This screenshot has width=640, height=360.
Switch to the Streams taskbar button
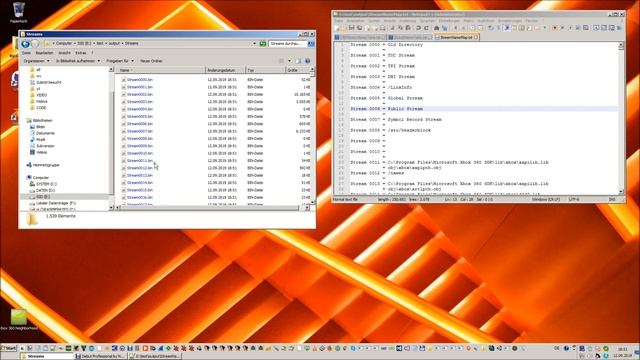pyautogui.click(x=47, y=356)
